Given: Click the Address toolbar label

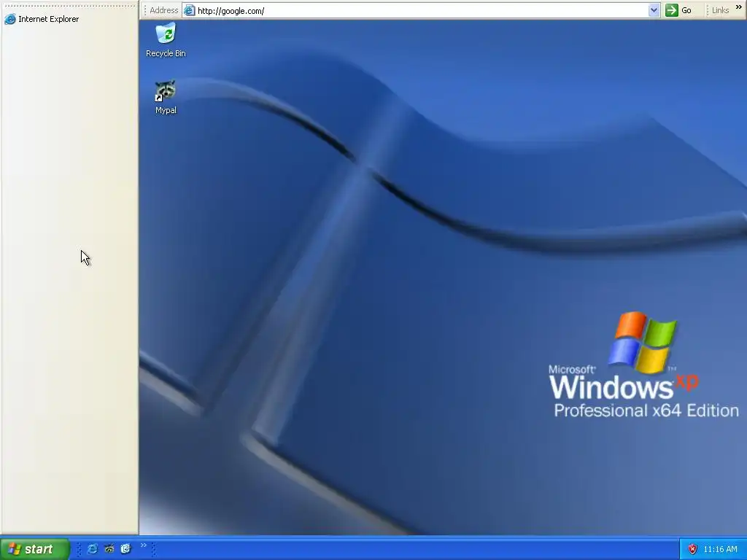Looking at the screenshot, I should 163,10.
